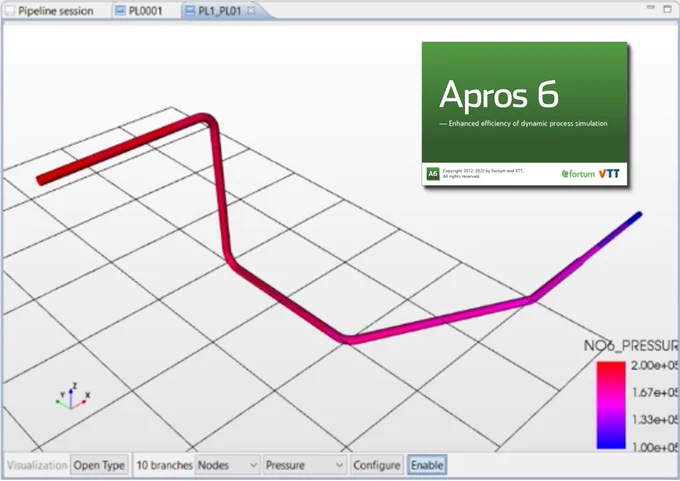Click the Open Type button
The width and height of the screenshot is (680, 481).
pos(99,465)
